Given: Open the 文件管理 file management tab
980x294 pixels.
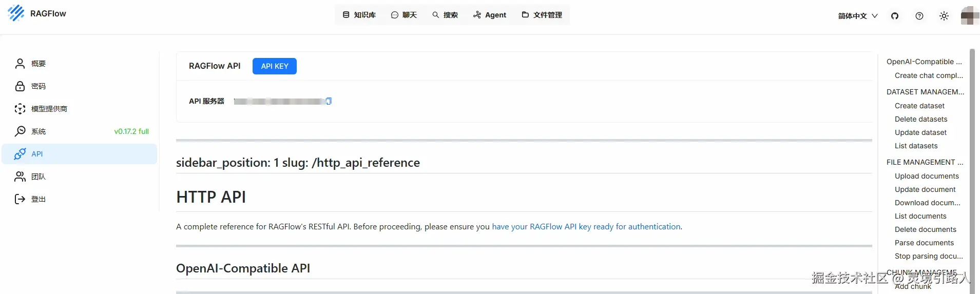Looking at the screenshot, I should tap(542, 15).
